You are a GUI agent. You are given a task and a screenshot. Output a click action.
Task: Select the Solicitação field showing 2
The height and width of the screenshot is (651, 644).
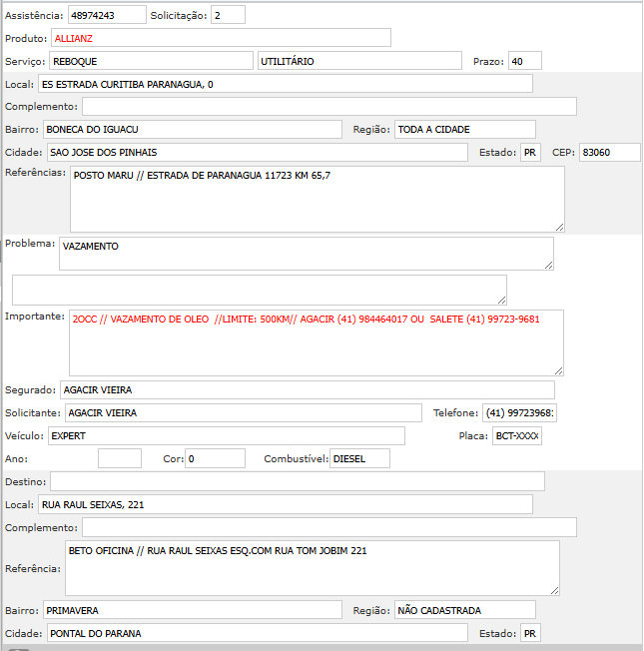[x=228, y=15]
